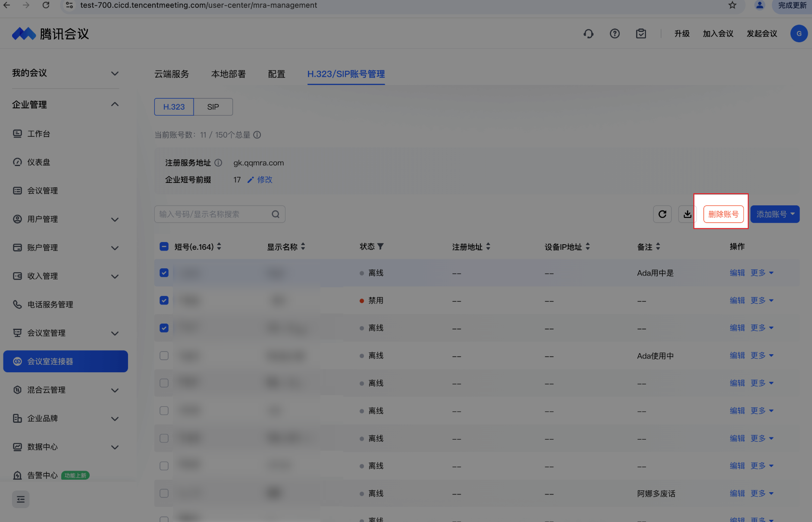Select H.323/SIP账号管理 tab
The height and width of the screenshot is (522, 812).
(346, 74)
